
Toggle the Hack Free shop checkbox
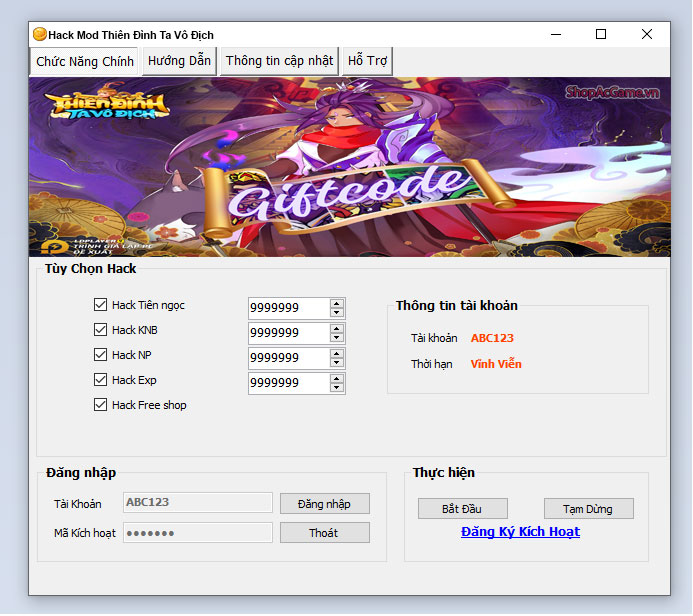click(100, 405)
